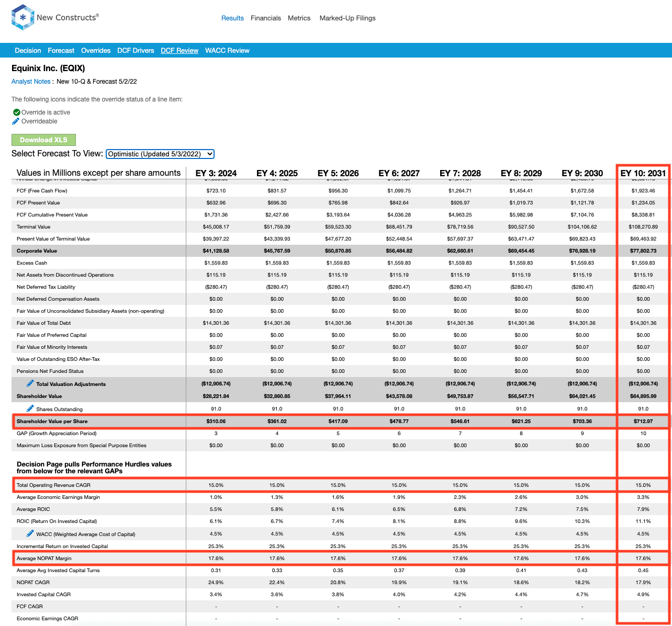Click the EY 3: 2024 column header
672x626 pixels.
216,173
